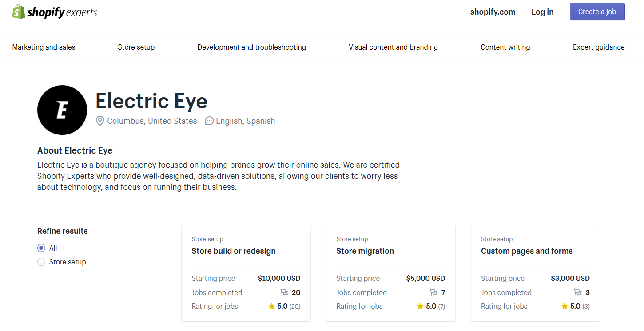Screen dimensions: 644x331
Task: Open the Expert guidance category
Action: (x=599, y=47)
